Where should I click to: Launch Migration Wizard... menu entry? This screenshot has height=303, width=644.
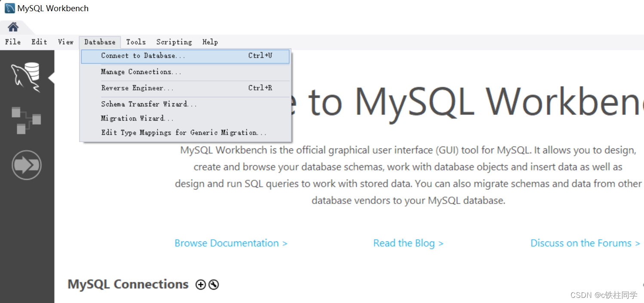click(185, 118)
